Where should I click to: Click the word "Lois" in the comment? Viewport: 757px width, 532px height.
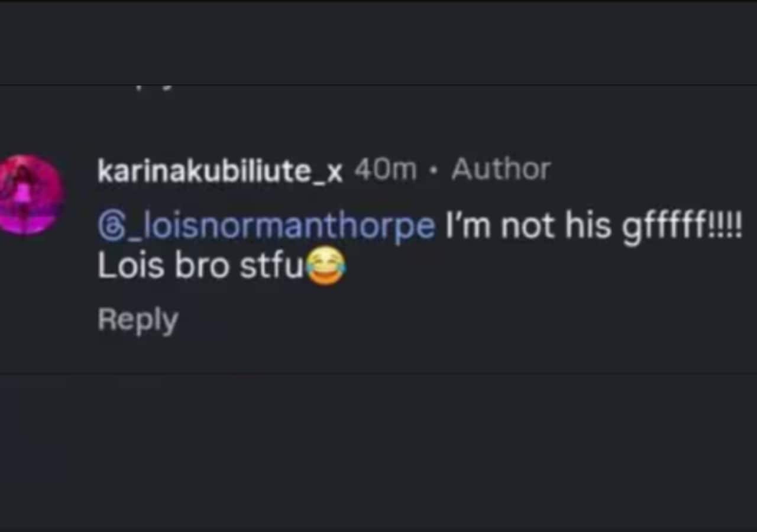[x=131, y=267]
